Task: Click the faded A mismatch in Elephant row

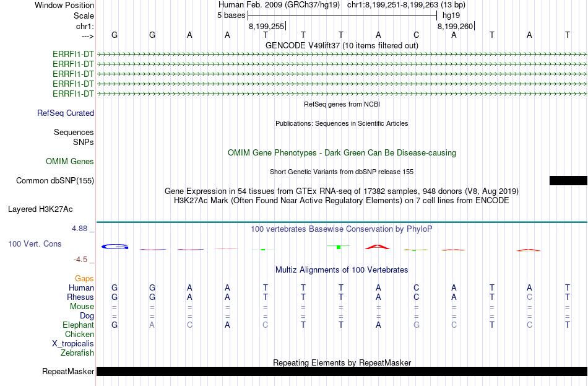Action: [152, 325]
